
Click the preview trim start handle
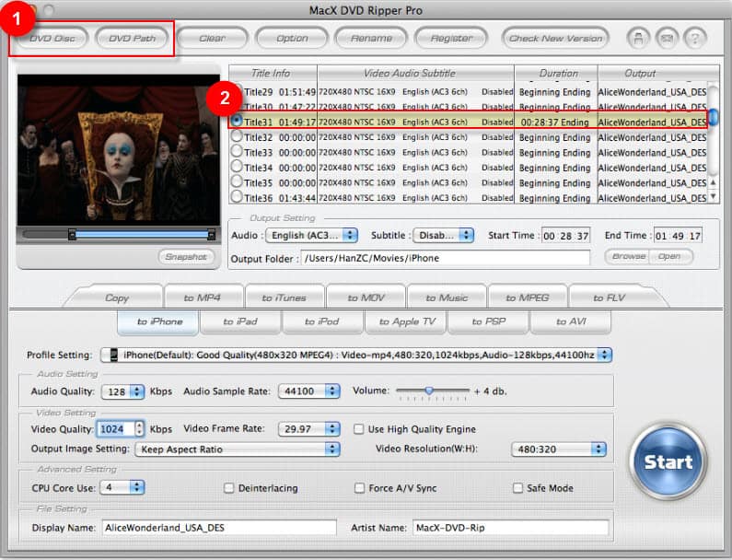click(72, 235)
